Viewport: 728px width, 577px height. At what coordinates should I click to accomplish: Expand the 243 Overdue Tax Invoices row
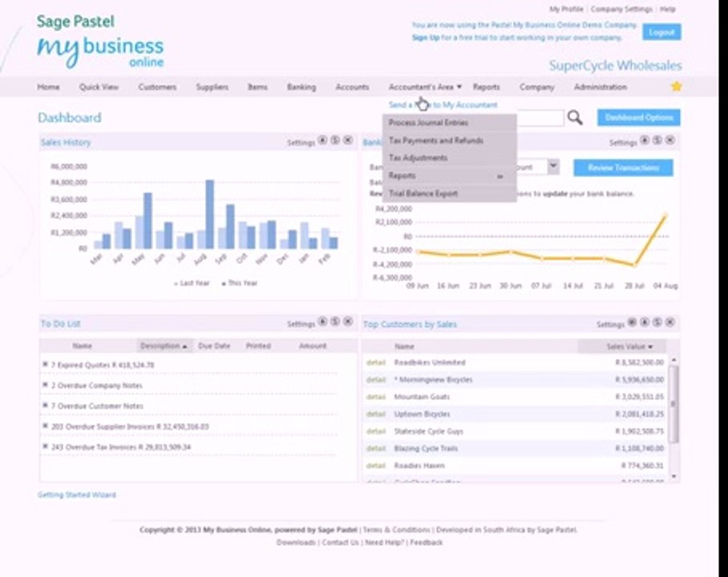tap(45, 446)
